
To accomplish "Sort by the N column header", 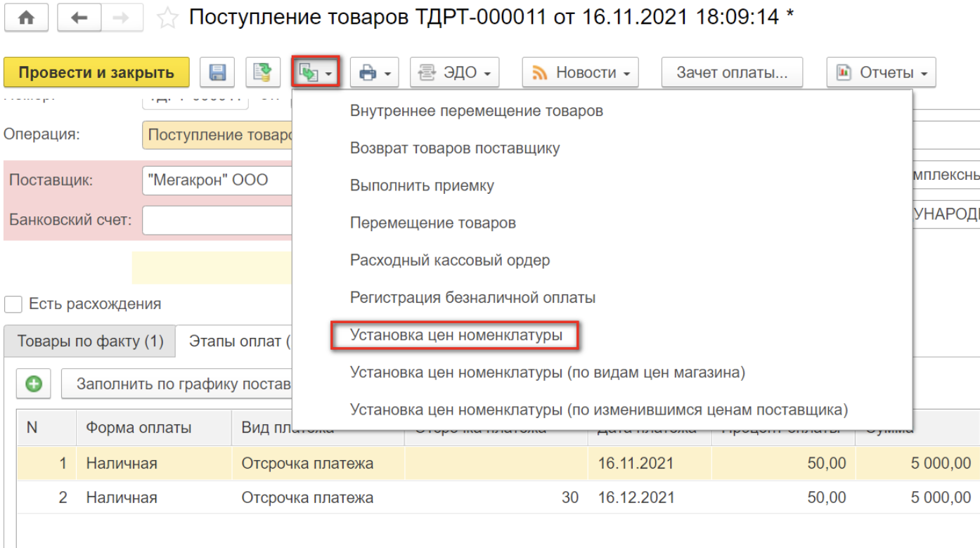I will point(46,428).
